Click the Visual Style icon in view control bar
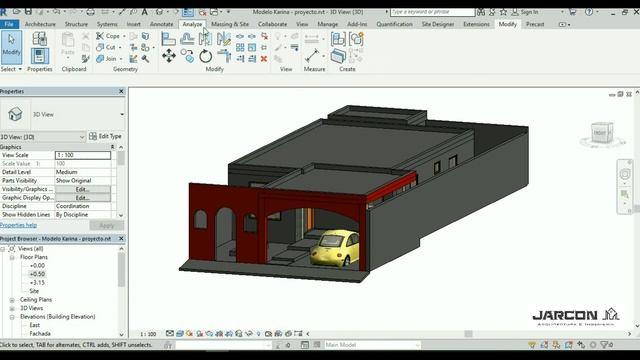Screen dimensions: 640x360 click(x=180, y=333)
